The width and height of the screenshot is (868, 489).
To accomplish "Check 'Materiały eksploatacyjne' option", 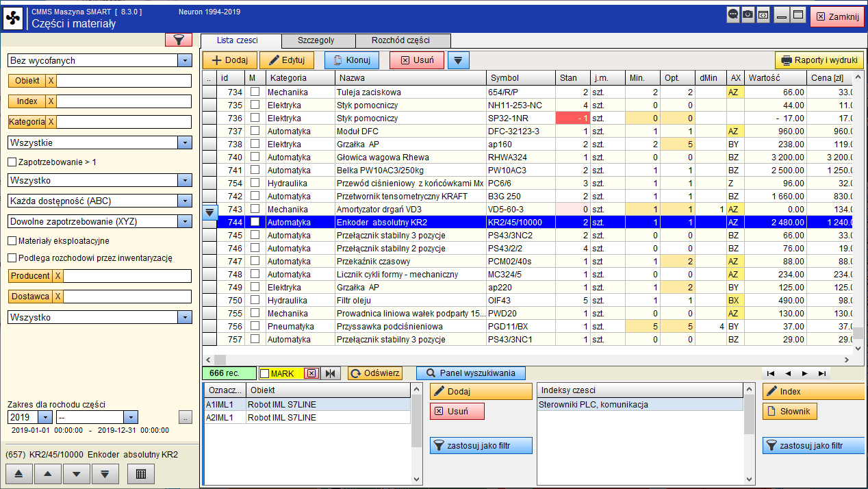I will pos(12,241).
